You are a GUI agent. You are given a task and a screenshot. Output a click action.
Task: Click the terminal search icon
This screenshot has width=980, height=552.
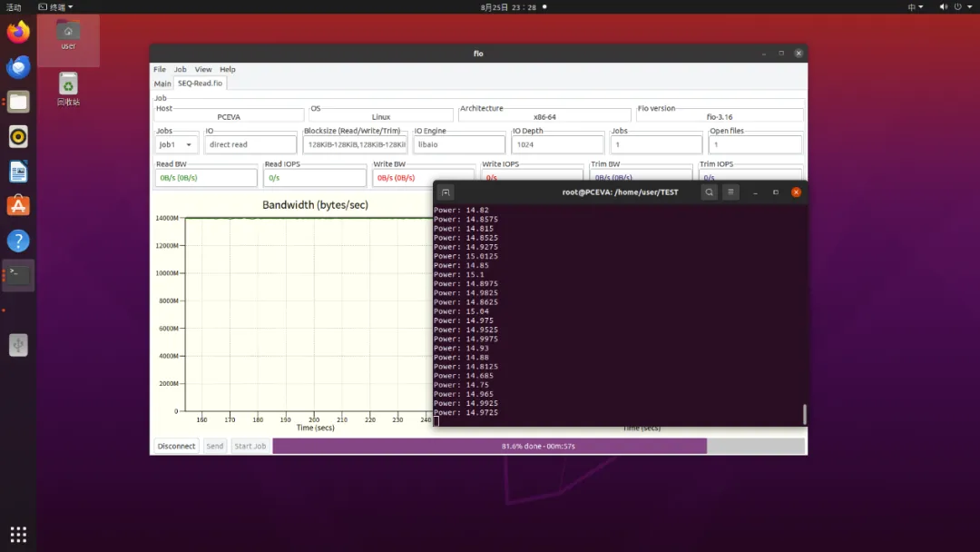[x=709, y=192]
